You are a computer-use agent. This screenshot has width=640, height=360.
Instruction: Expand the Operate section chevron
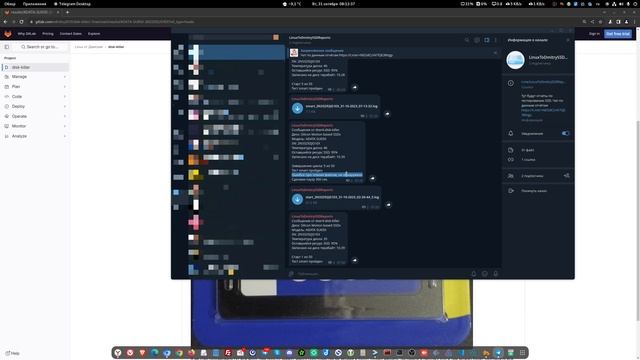tap(64, 116)
